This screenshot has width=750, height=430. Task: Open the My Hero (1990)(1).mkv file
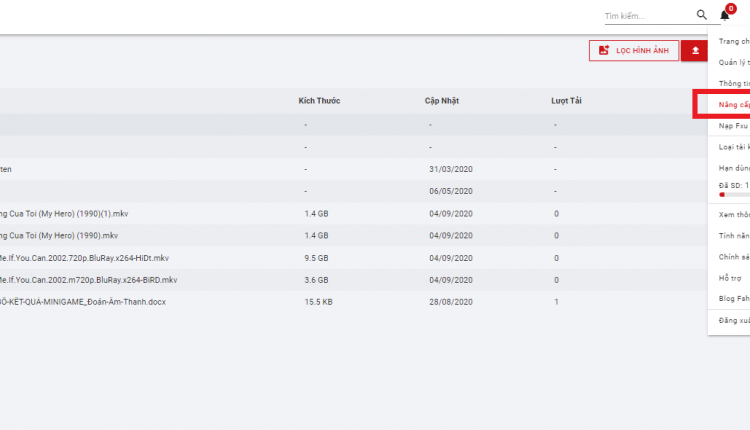pyautogui.click(x=64, y=214)
